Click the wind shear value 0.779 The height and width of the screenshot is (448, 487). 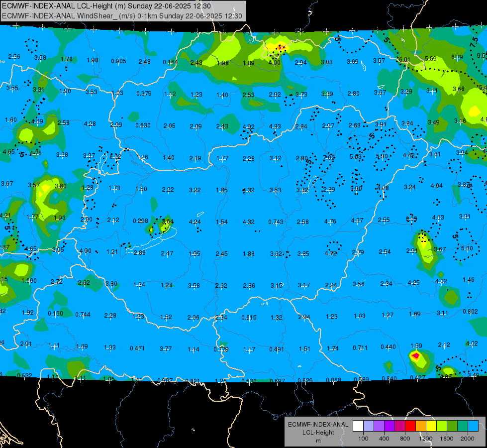click(221, 349)
